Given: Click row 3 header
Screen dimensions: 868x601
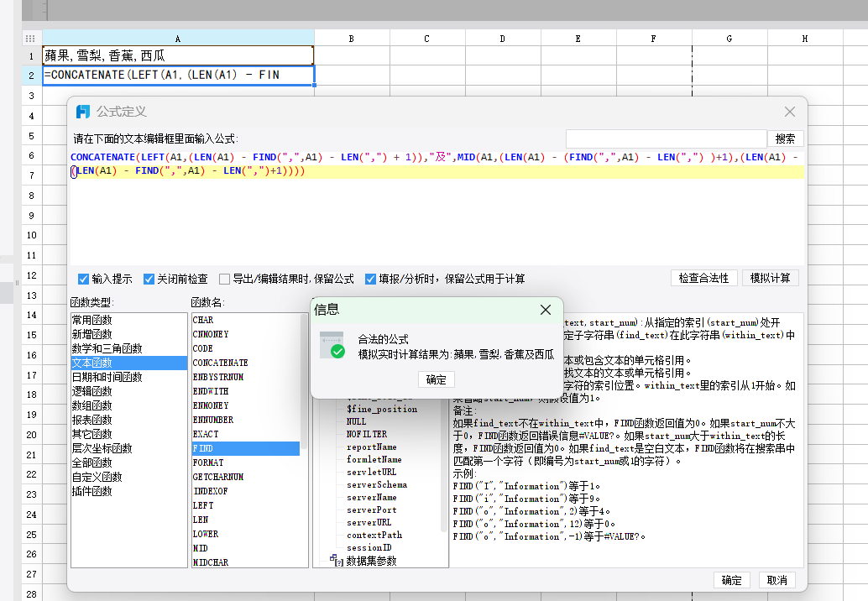Looking at the screenshot, I should (x=32, y=96).
